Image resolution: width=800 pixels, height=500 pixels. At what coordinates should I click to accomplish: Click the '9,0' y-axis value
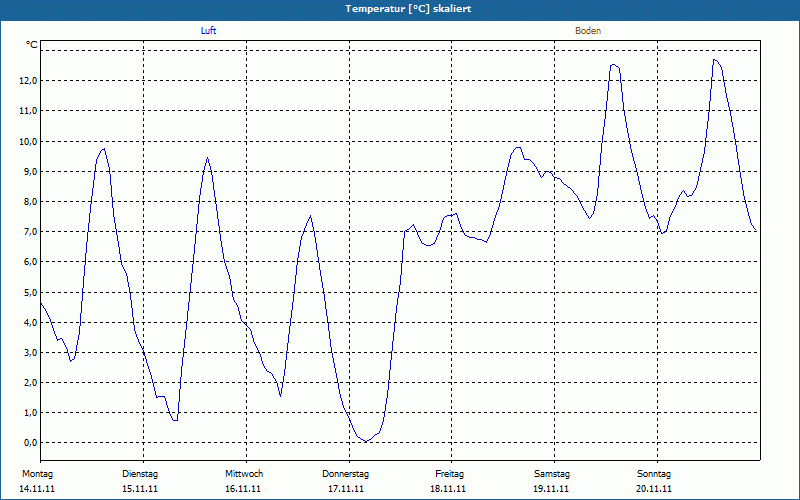[x=31, y=171]
